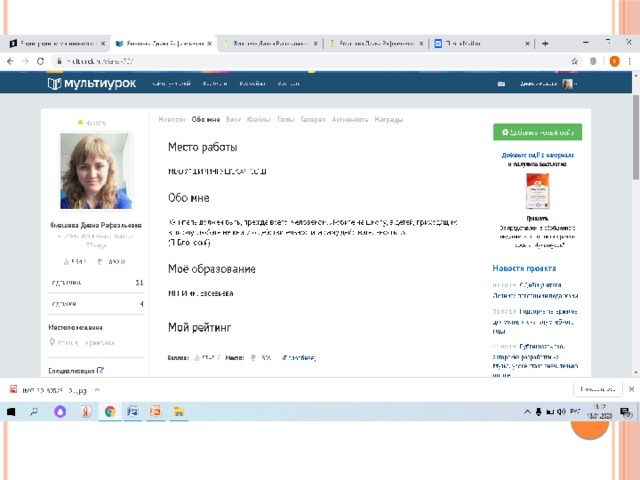Switch to the first browser tab

(57, 43)
